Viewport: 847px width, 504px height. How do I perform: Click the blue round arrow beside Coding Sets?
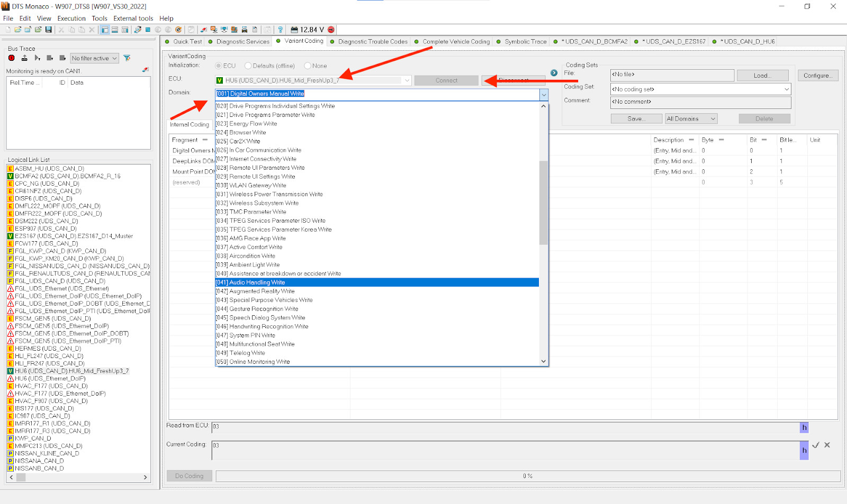[x=554, y=73]
